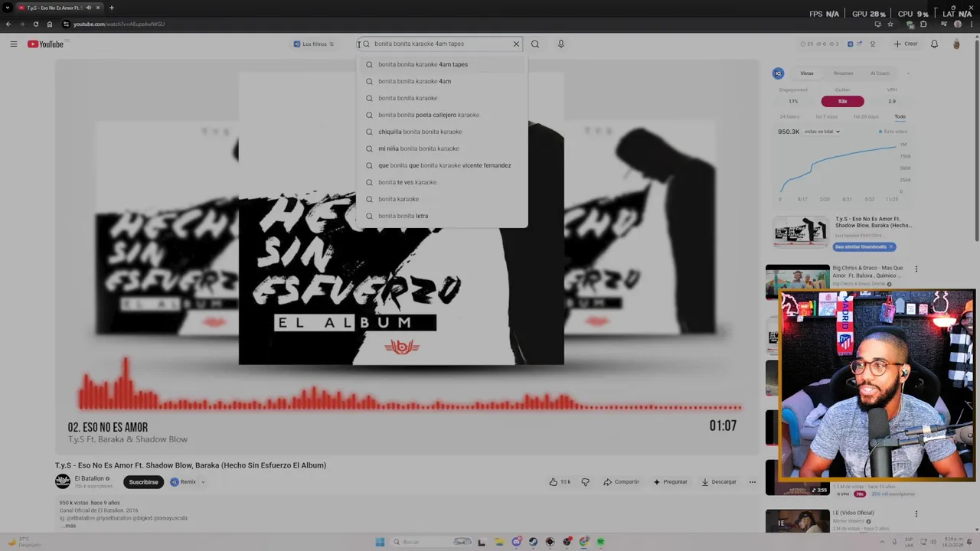Image resolution: width=980 pixels, height=551 pixels.
Task: Dislike the video with the thumbs-down icon
Action: coord(586,482)
